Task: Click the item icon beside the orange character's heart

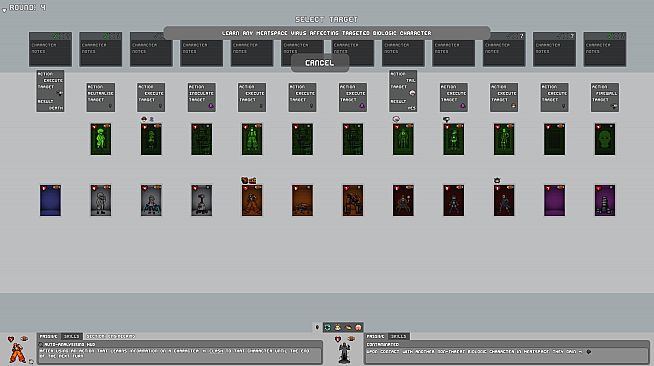Action: (x=24, y=339)
